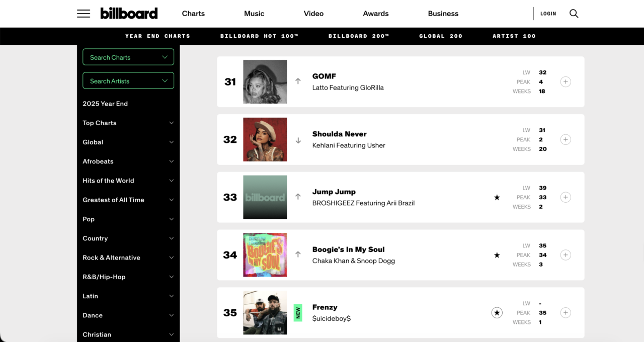Click plus icon for Frenzy
Viewport: 644px width, 342px height.
click(566, 313)
